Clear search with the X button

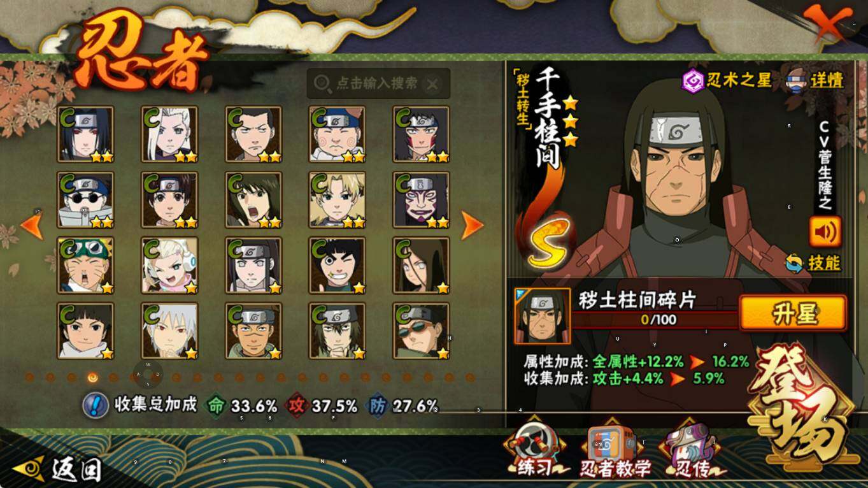point(432,83)
